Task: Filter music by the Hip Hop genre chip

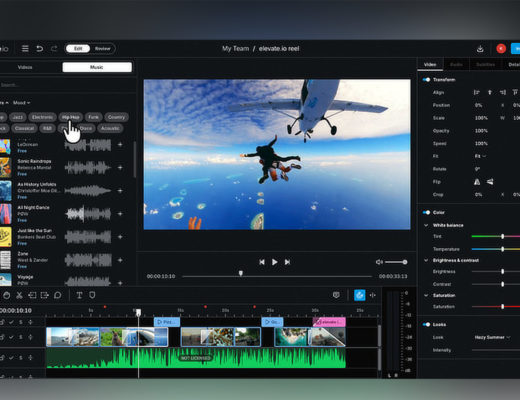Action: coord(71,117)
